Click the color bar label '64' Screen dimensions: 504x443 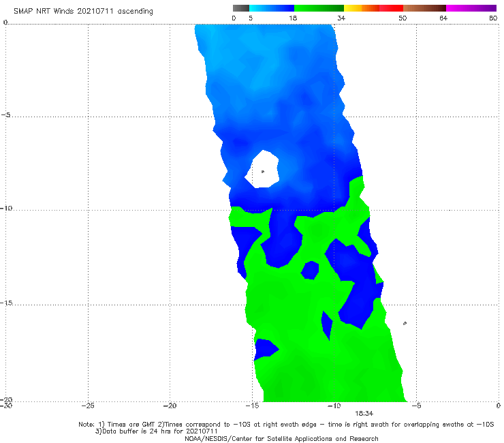click(x=443, y=18)
